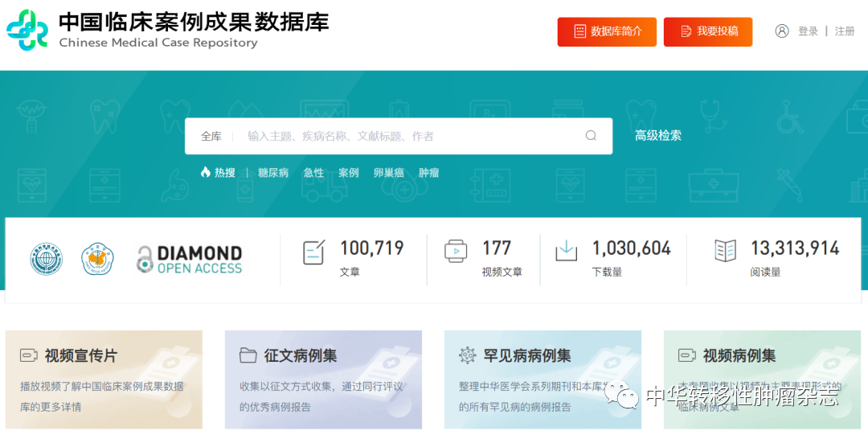Click the 下载量 download icon
This screenshot has width=868, height=435.
[567, 251]
